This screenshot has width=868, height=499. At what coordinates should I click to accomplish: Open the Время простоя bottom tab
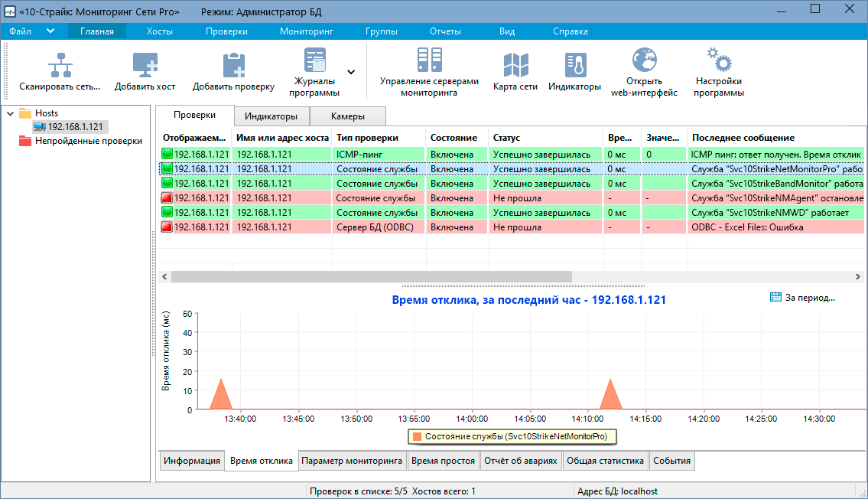click(443, 460)
